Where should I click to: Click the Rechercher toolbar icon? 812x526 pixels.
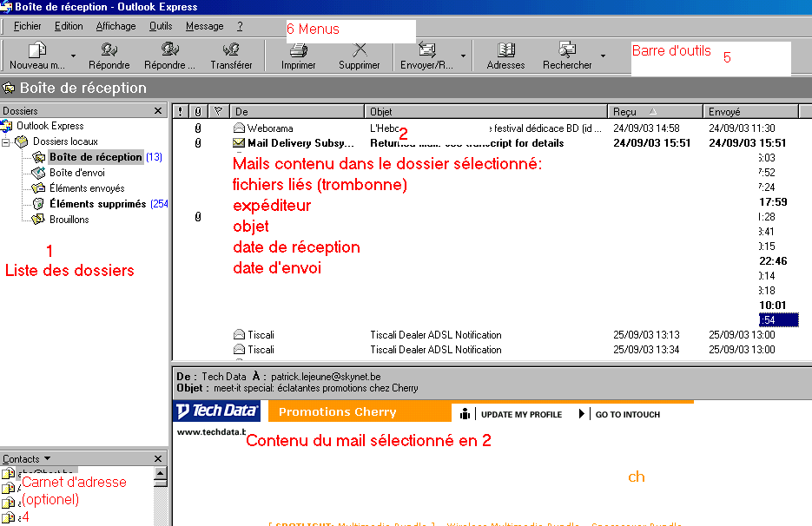pyautogui.click(x=567, y=49)
